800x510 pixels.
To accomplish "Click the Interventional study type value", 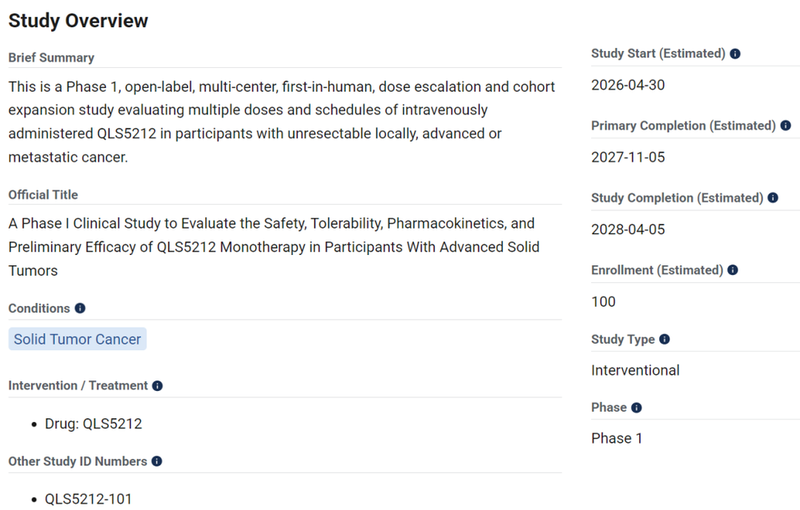I will coord(635,370).
